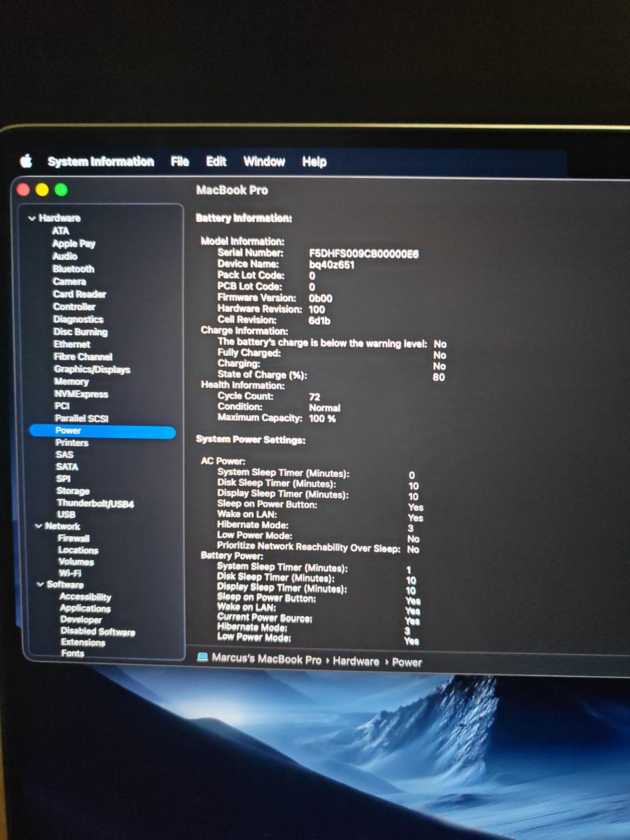The width and height of the screenshot is (630, 840).
Task: Select Camera in the sidebar
Action: tap(70, 282)
